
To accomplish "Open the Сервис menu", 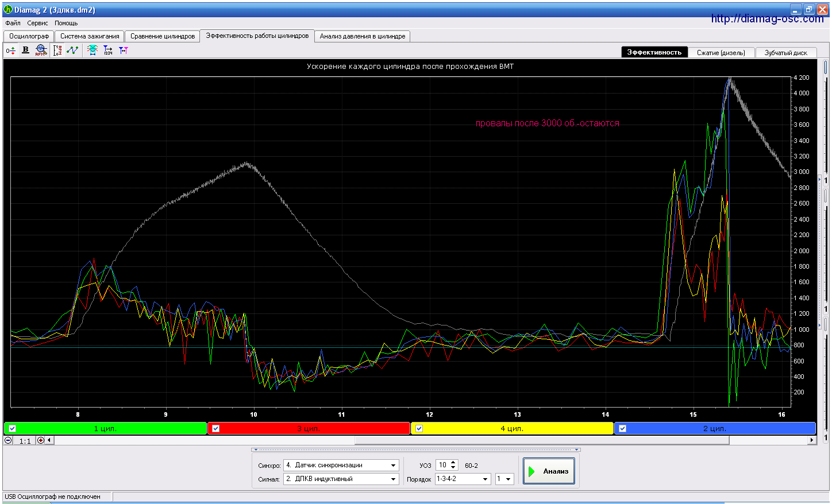I will click(x=37, y=23).
